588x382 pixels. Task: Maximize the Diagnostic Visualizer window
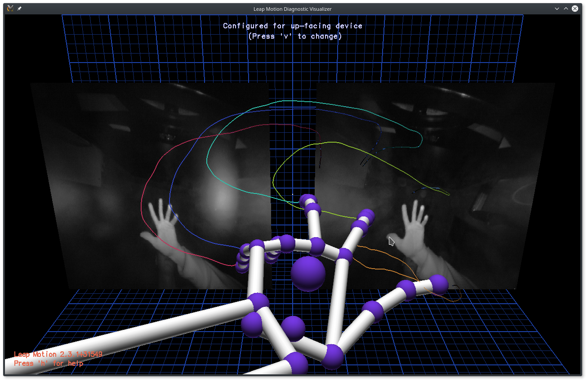pyautogui.click(x=566, y=9)
